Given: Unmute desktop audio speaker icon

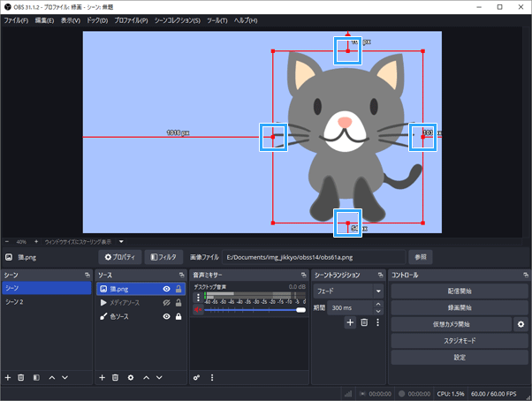Looking at the screenshot, I should pos(198,309).
